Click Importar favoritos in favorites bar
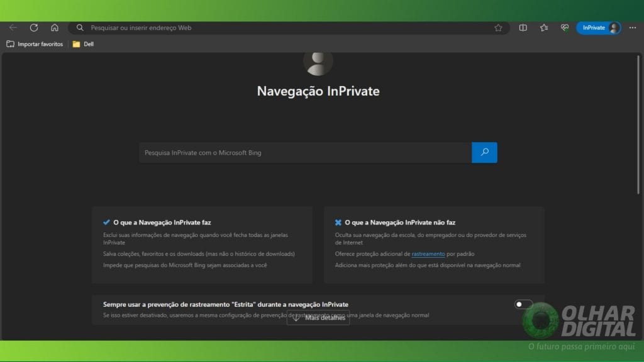 click(x=35, y=44)
